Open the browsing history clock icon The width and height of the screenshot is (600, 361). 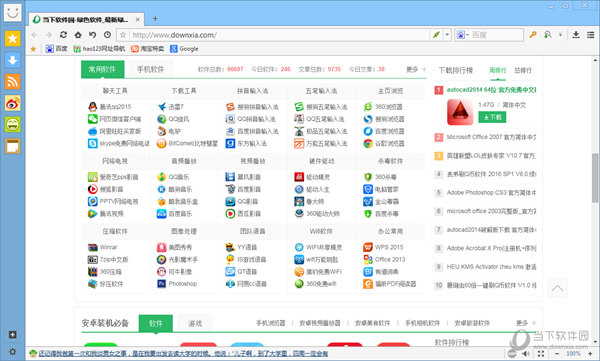108,35
